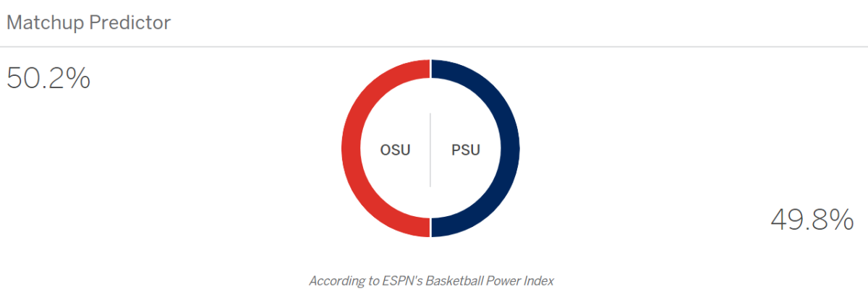Click the vertical divider between OSU and PSU
The image size is (868, 292).
pos(430,149)
